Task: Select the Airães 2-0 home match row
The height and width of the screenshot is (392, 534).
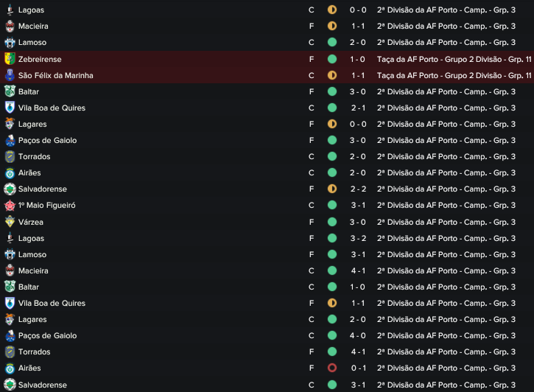Action: (x=267, y=172)
